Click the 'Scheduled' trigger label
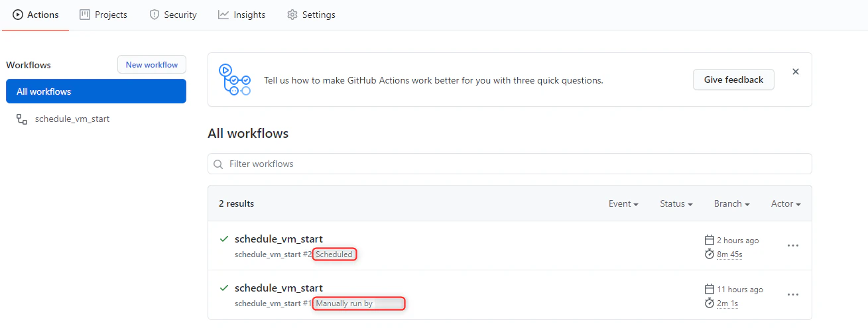Viewport: 868px width, 328px height. point(334,254)
